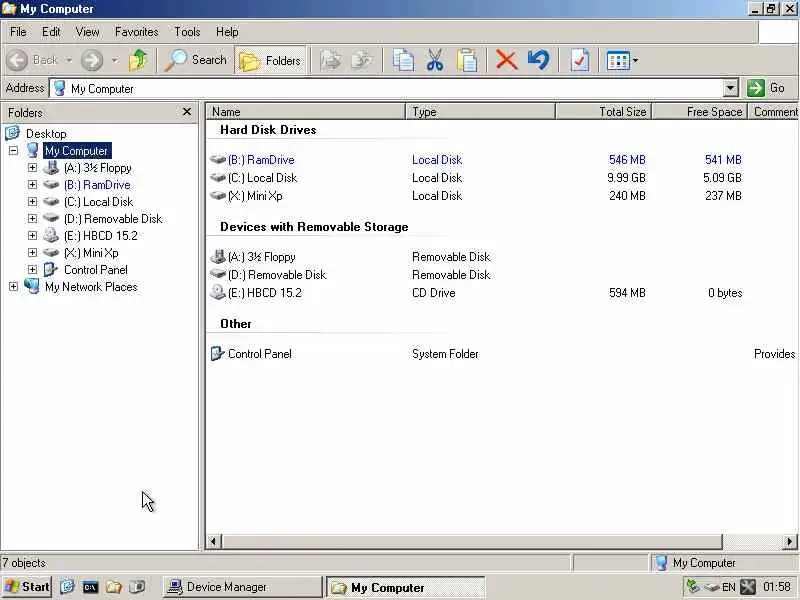Open the File menu
Viewport: 800px width, 600px height.
pos(18,32)
